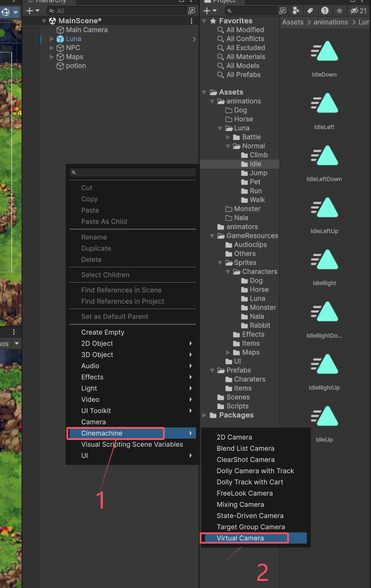Choose Visual Scripting Scene Variables

(133, 444)
